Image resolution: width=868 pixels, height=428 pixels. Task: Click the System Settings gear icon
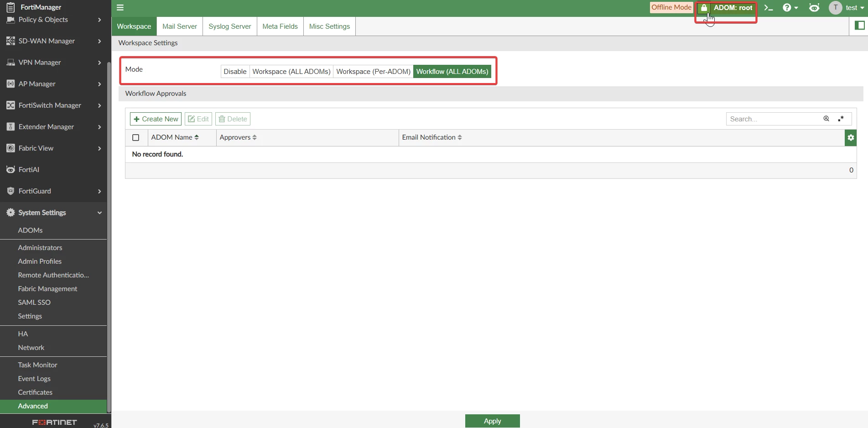click(10, 213)
